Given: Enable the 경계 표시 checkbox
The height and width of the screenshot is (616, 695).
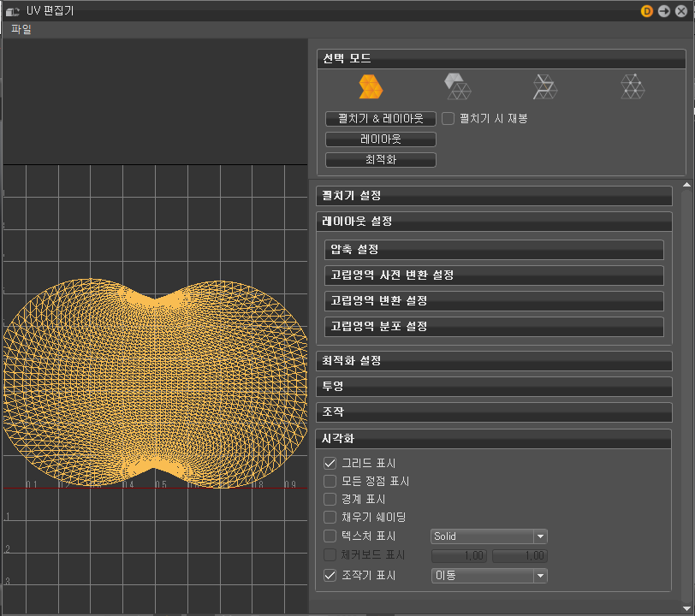Looking at the screenshot, I should (x=330, y=500).
